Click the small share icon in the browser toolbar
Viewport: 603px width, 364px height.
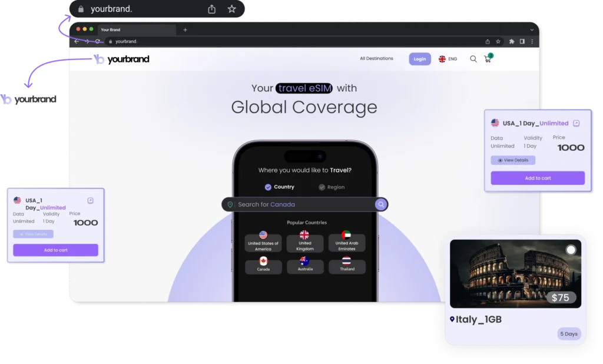click(488, 42)
